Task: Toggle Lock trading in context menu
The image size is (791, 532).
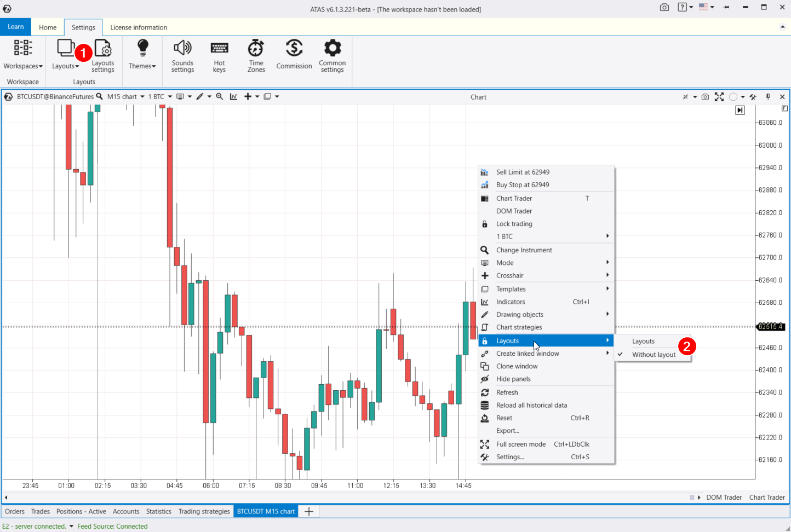Action: (x=514, y=224)
